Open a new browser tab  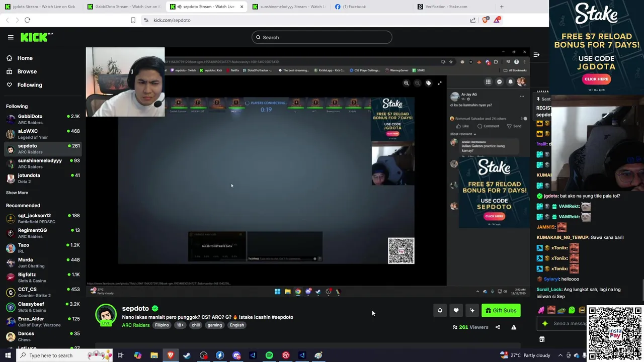(502, 7)
